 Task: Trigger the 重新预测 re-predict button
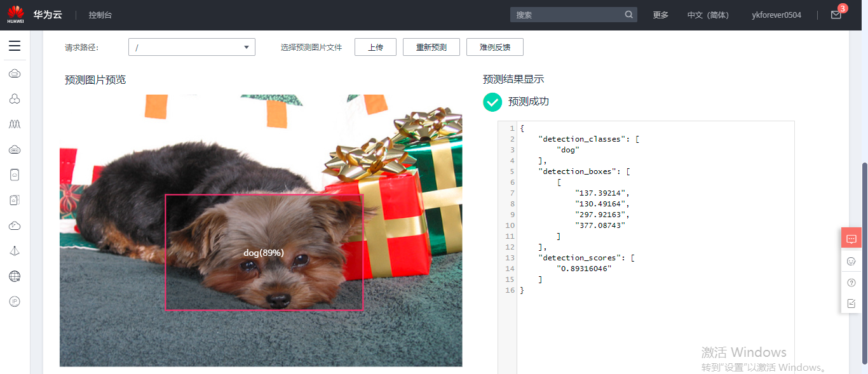coord(431,46)
